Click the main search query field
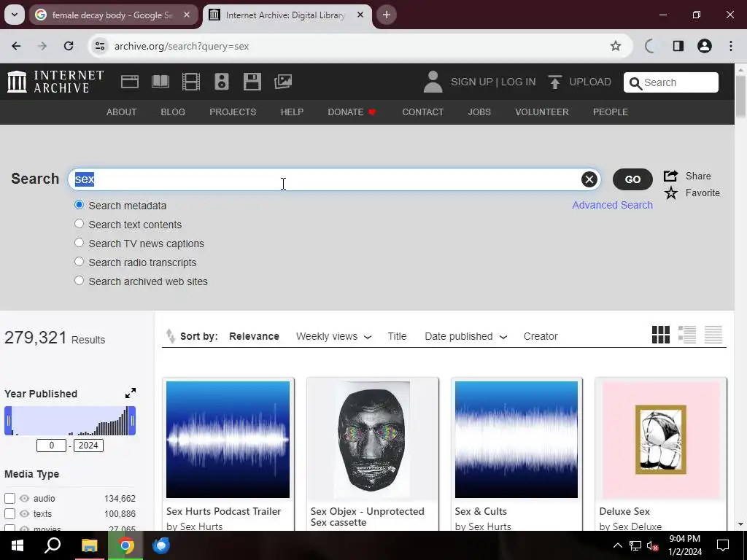This screenshot has height=560, width=747. point(333,179)
